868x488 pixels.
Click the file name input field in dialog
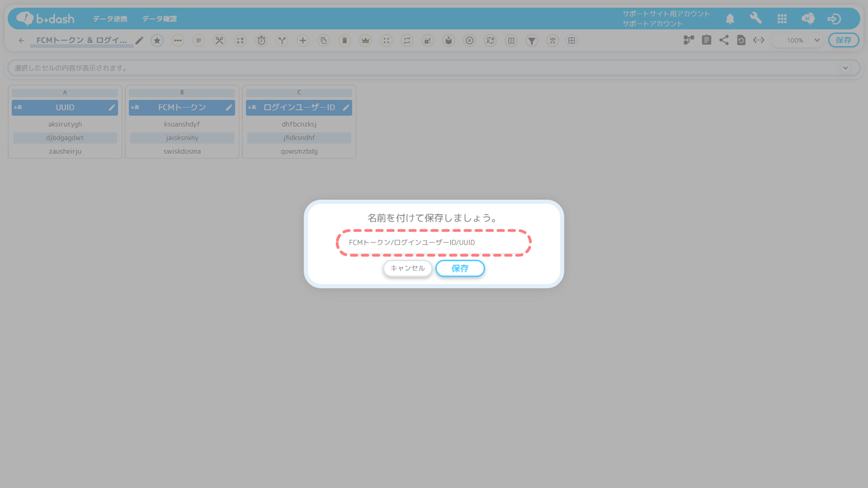tap(434, 242)
